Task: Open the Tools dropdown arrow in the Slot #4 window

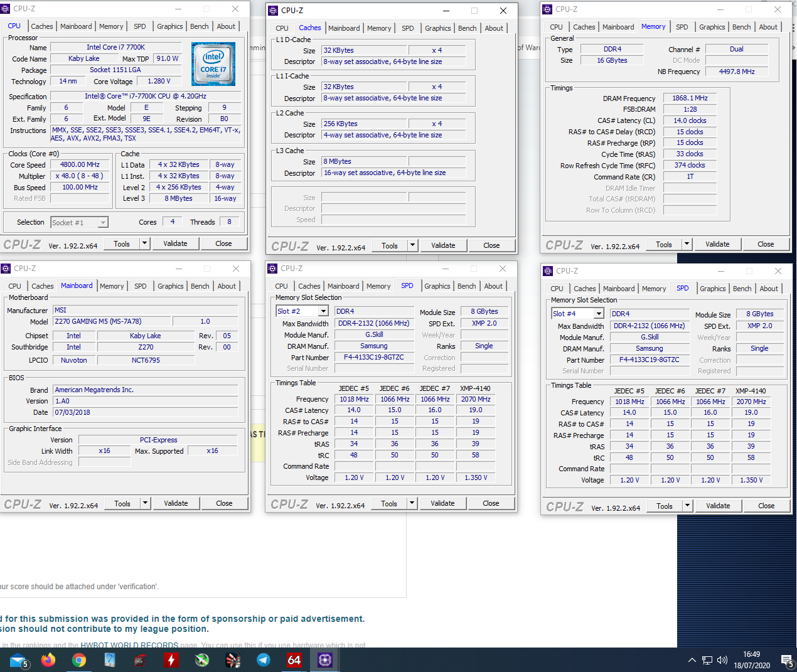Action: click(x=688, y=506)
